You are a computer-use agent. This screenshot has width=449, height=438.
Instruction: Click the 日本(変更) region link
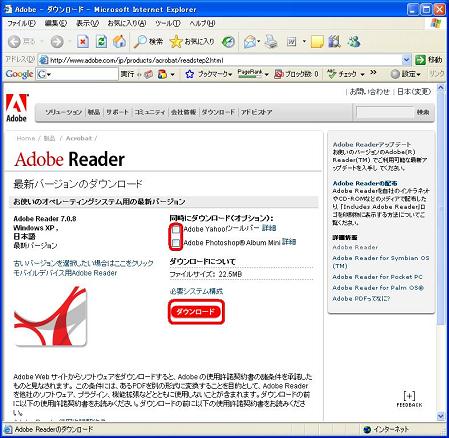click(x=414, y=91)
